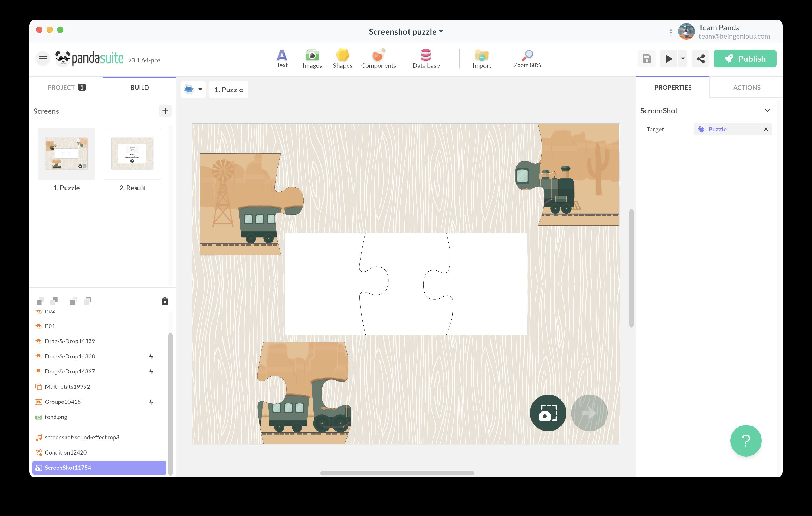Select the 2. Result screen thumbnail
Screen dimensions: 812x516
[132, 153]
